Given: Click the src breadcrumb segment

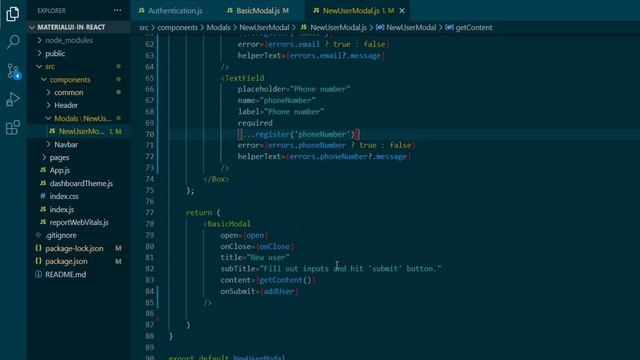Looking at the screenshot, I should point(144,28).
